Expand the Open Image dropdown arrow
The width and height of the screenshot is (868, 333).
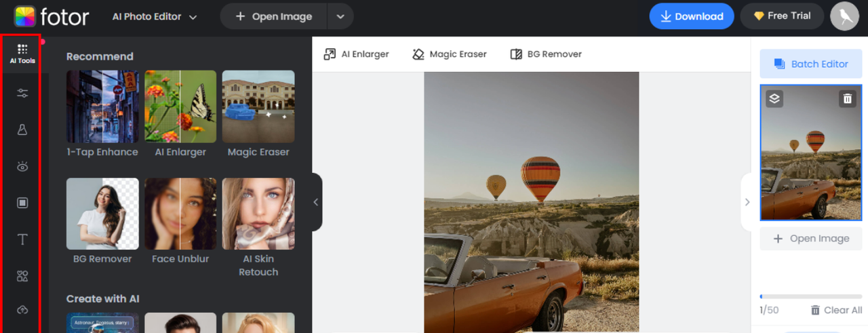pyautogui.click(x=340, y=16)
